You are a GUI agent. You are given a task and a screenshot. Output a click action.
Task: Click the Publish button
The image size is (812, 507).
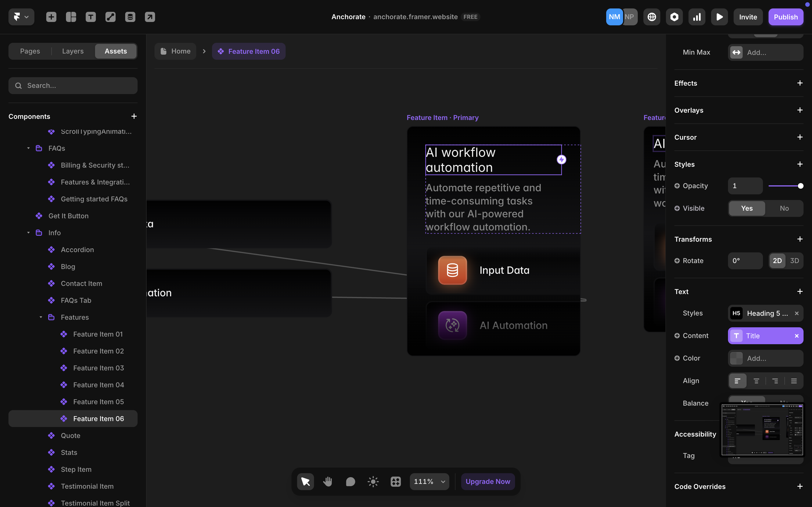click(x=786, y=17)
